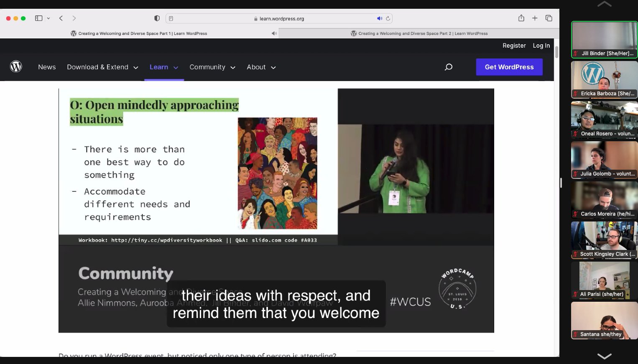638x364 pixels.
Task: Click the WordPress logo in site header
Action: pyautogui.click(x=16, y=66)
